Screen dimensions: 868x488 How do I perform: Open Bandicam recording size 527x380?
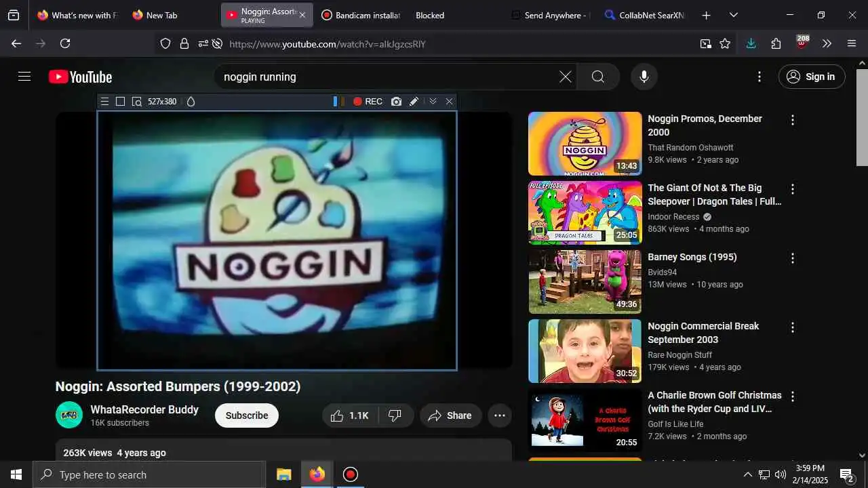162,102
